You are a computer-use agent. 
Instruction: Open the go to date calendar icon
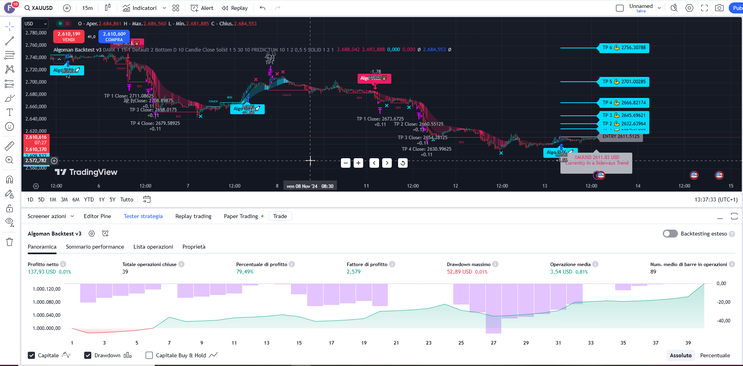click(147, 200)
